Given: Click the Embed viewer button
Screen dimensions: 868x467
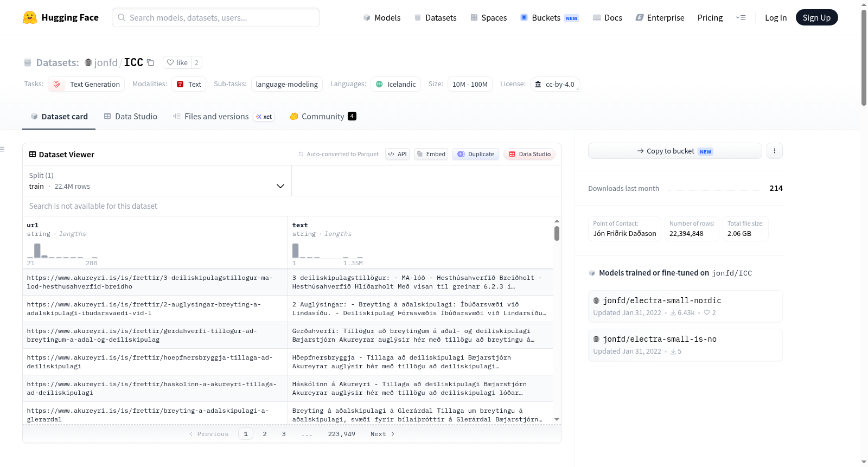Looking at the screenshot, I should tap(431, 154).
